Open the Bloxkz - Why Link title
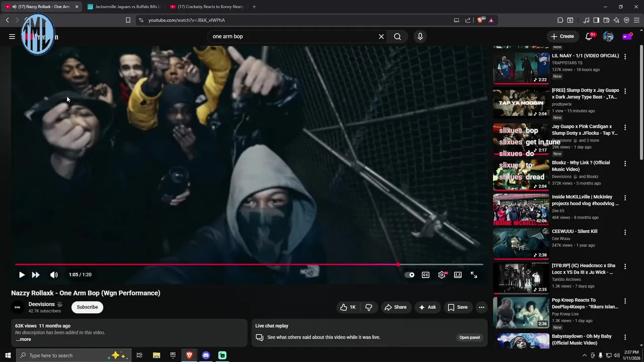 (x=581, y=166)
